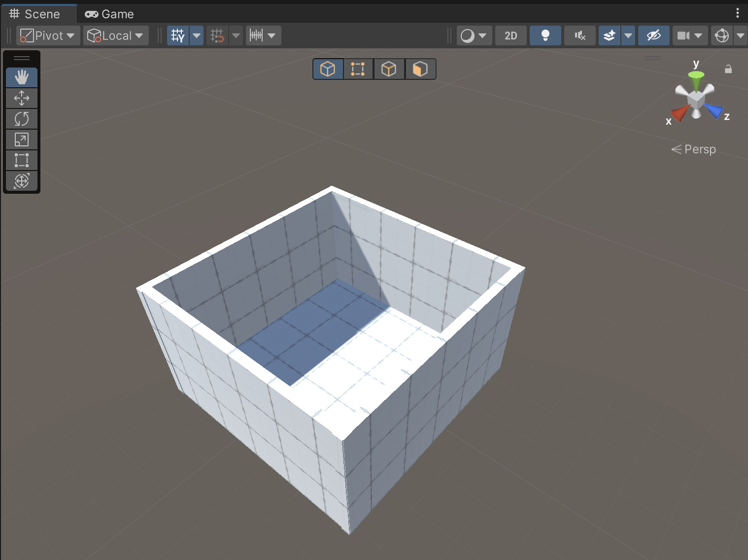The image size is (748, 560).
Task: Select the Scale tool
Action: [22, 140]
